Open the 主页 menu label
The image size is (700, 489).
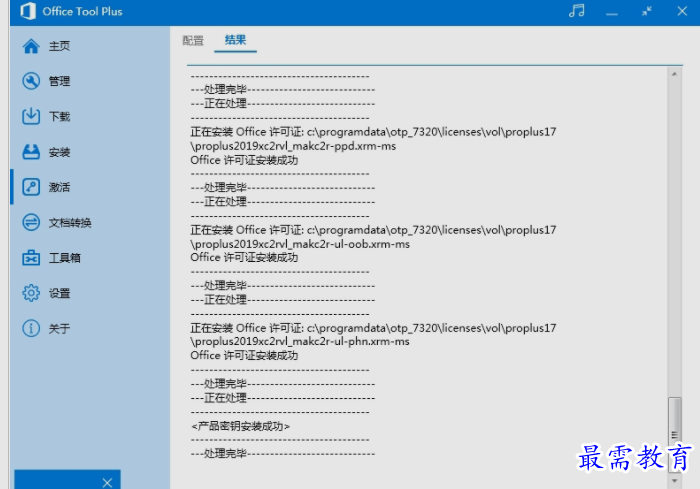click(x=59, y=46)
